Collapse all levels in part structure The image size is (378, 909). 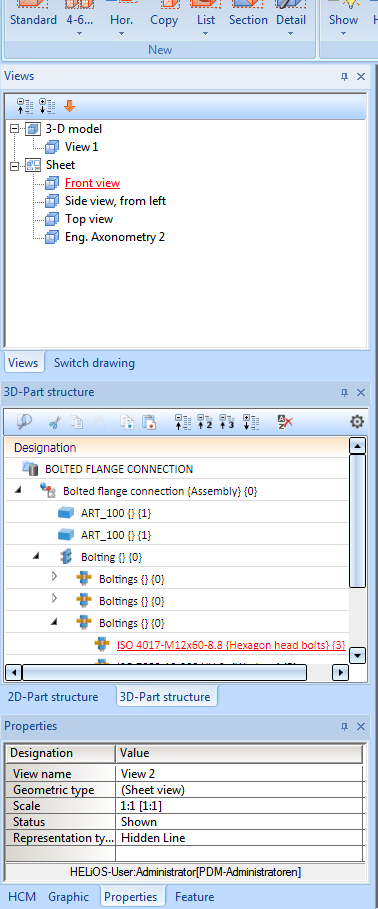coord(183,422)
